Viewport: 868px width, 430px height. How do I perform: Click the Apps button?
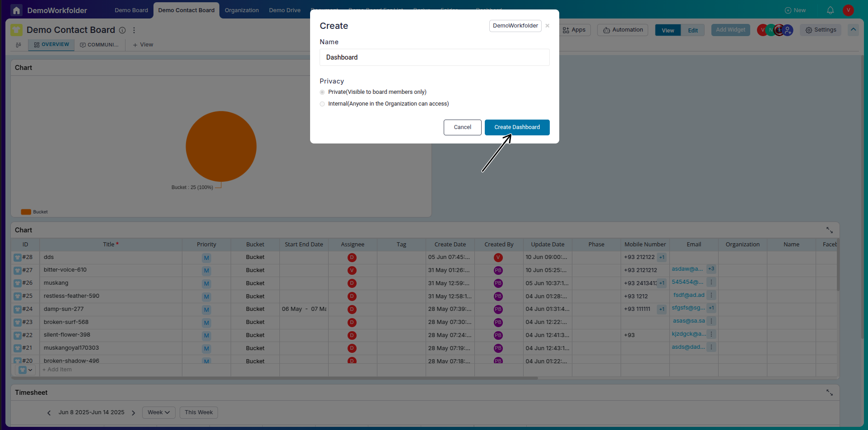coord(574,30)
